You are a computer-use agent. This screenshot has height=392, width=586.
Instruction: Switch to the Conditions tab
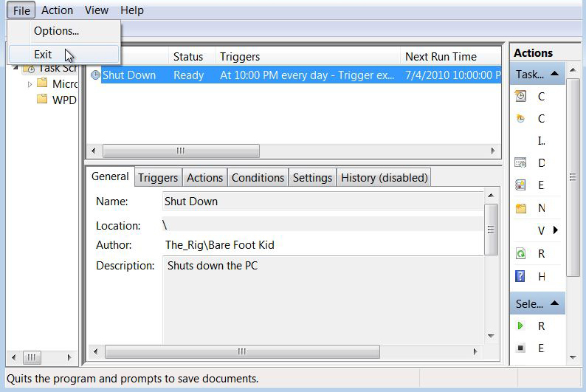coord(258,178)
